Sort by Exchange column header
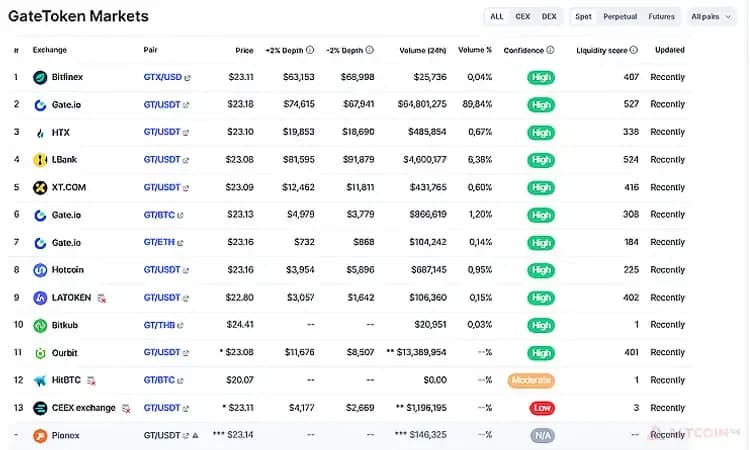Image resolution: width=750 pixels, height=450 pixels. pyautogui.click(x=50, y=50)
